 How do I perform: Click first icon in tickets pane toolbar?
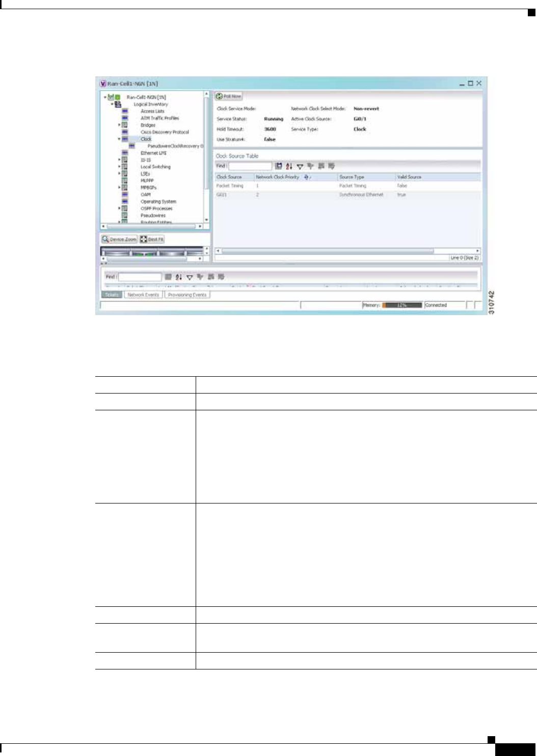(x=168, y=277)
